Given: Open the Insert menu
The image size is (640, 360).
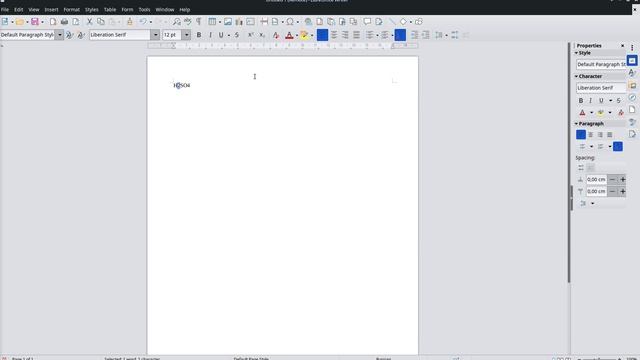Looking at the screenshot, I should [x=51, y=9].
